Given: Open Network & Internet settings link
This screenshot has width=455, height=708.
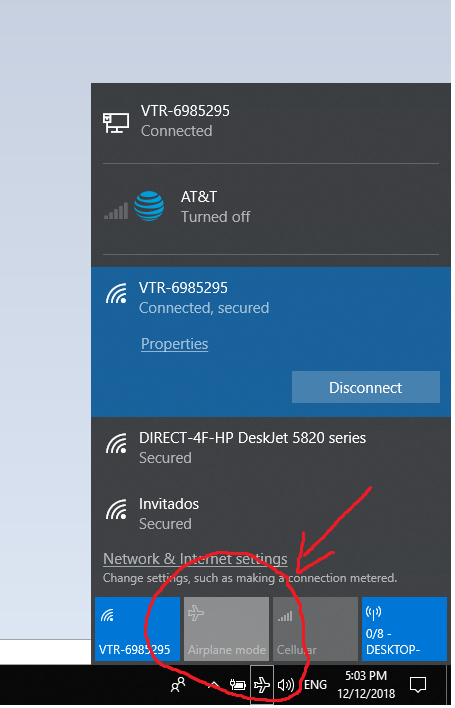Looking at the screenshot, I should tap(196, 561).
